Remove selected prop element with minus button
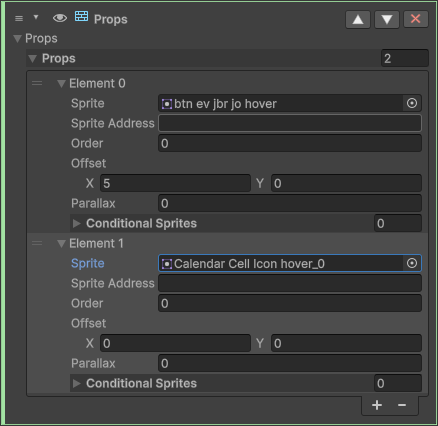Image resolution: width=438 pixels, height=426 pixels. point(402,405)
